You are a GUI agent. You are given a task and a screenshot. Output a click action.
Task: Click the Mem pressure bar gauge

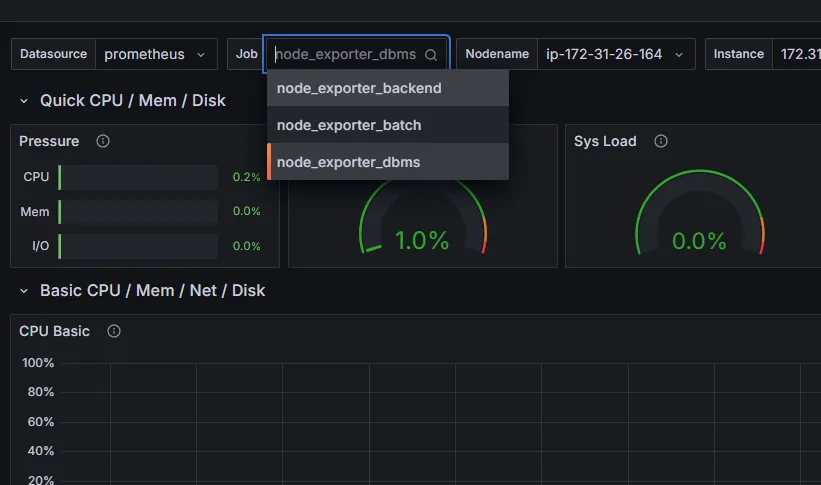[138, 212]
